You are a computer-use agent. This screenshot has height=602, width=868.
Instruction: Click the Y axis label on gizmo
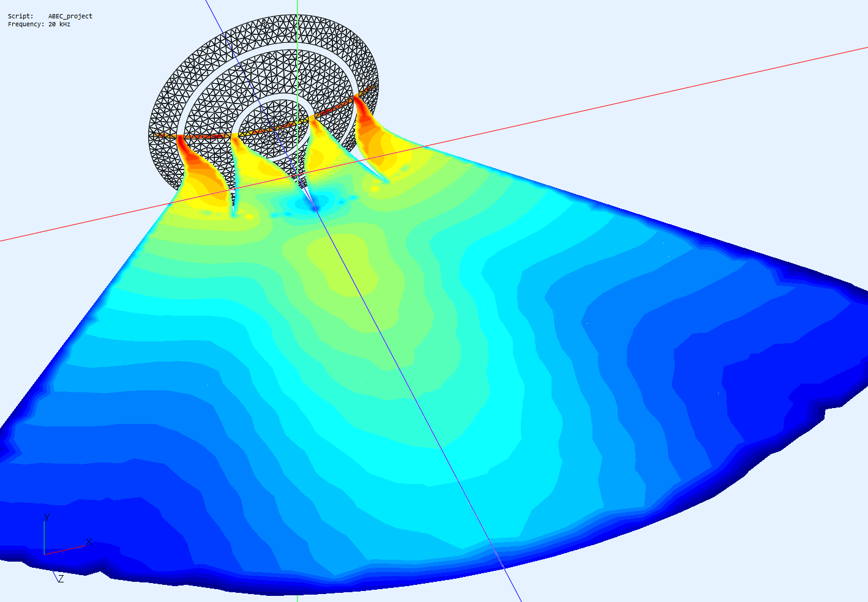[x=46, y=518]
